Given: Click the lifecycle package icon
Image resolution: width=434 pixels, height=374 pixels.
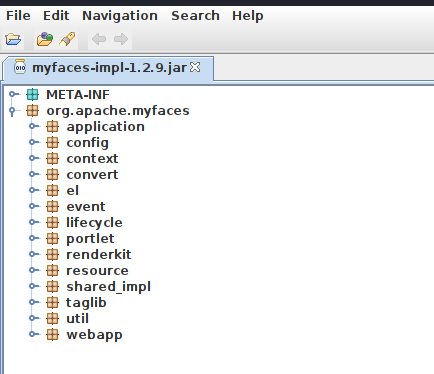Looking at the screenshot, I should click(x=52, y=223).
